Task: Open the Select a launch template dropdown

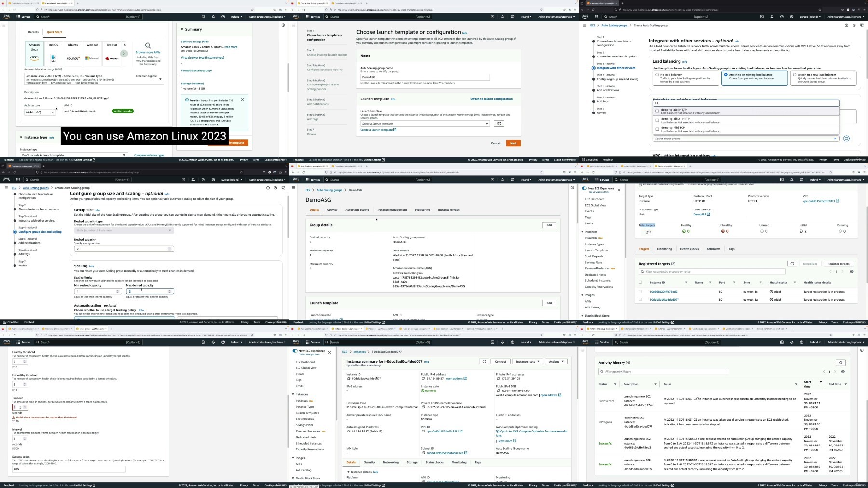Action: (x=425, y=124)
